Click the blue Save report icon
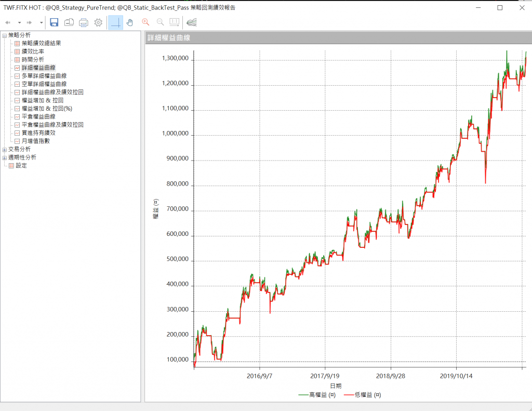The image size is (532, 411). (54, 22)
